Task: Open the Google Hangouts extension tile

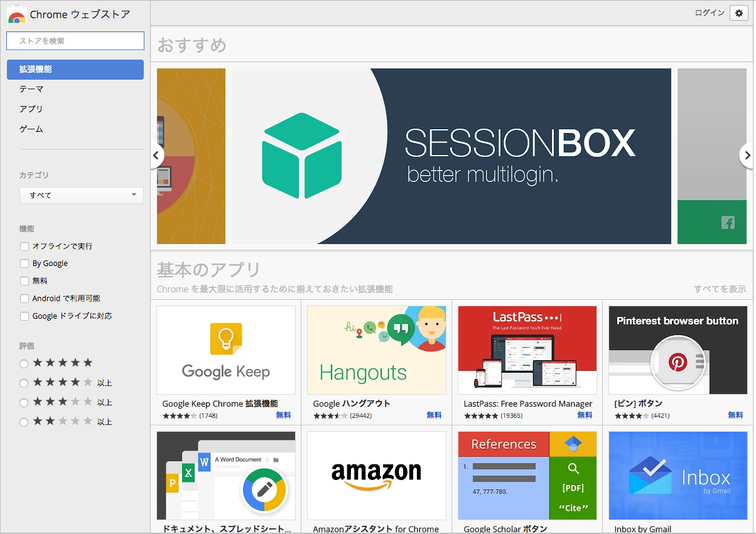Action: click(x=377, y=363)
